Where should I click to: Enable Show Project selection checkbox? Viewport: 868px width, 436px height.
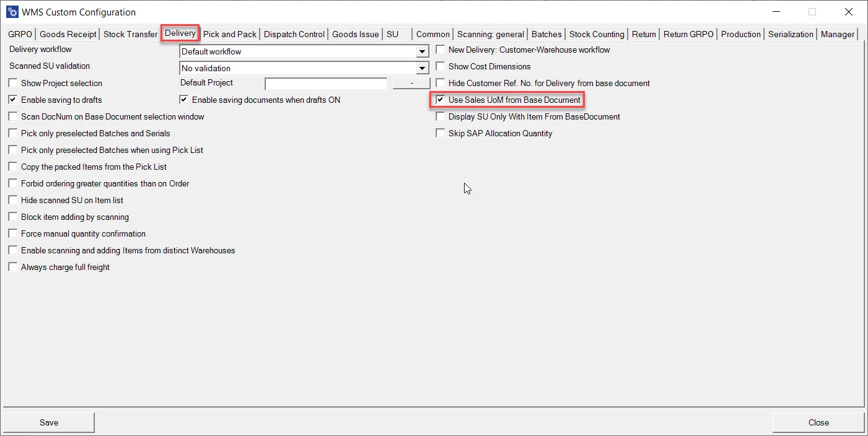(x=13, y=83)
